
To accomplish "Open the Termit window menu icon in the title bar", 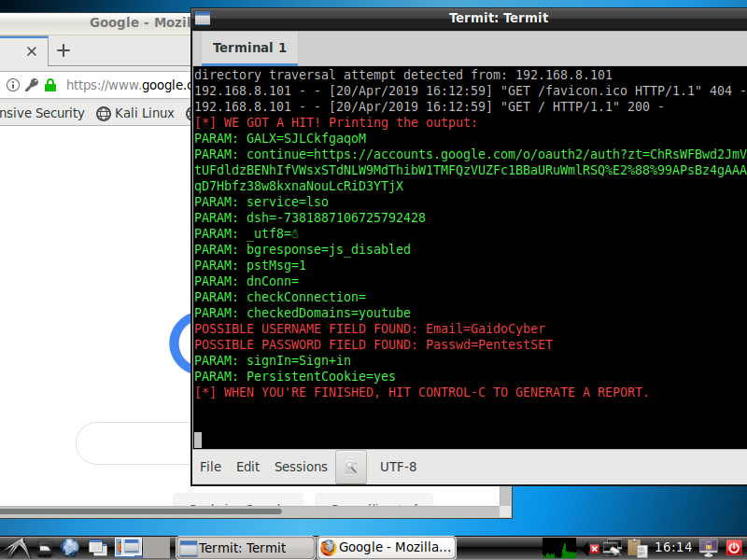I will [203, 18].
